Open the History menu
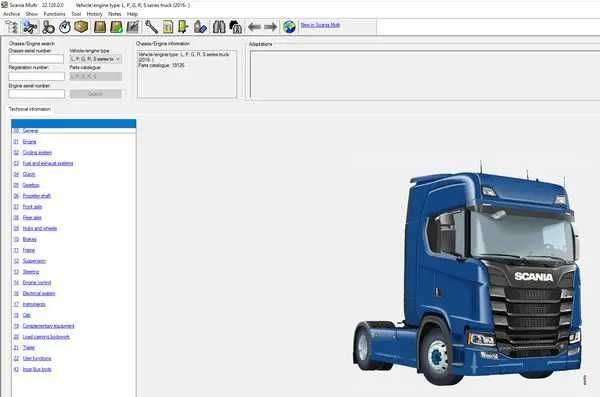600x397 pixels. click(x=94, y=14)
